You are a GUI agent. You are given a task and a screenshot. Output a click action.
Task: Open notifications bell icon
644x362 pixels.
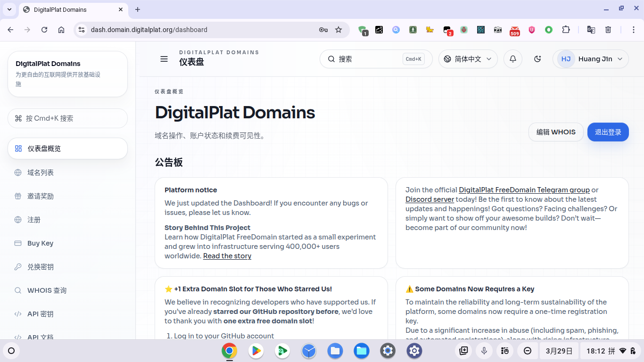click(x=513, y=59)
